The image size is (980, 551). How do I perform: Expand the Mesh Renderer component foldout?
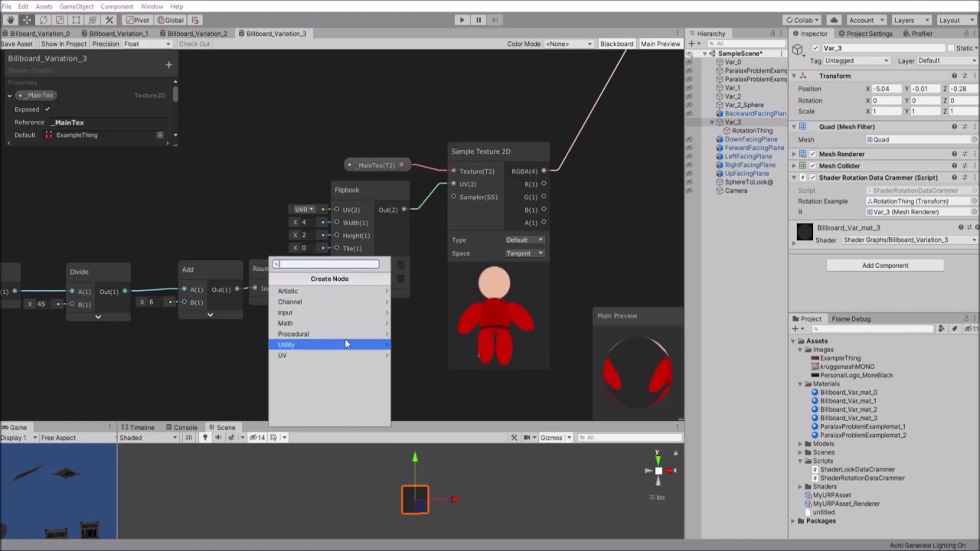click(x=794, y=154)
